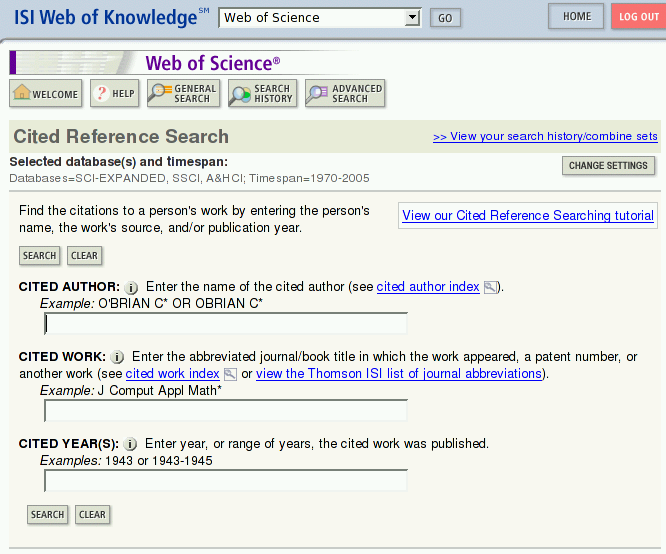Click the example text O'BRIAN C* OR OBRIAN C*

pos(181,303)
